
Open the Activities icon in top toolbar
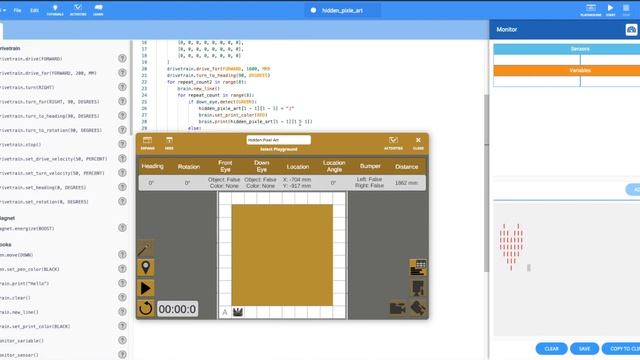78,10
